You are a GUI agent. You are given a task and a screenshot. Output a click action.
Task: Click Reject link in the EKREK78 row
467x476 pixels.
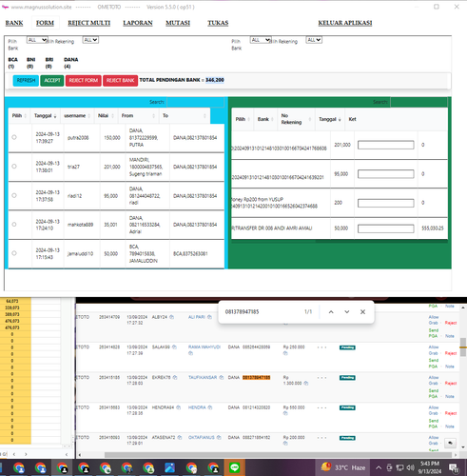451,384
